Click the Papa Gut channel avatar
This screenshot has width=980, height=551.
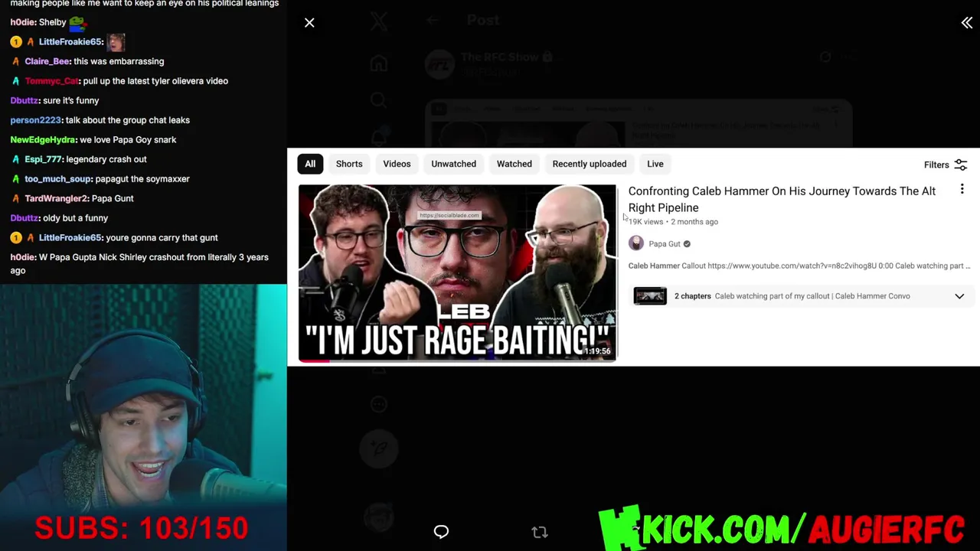coord(636,243)
